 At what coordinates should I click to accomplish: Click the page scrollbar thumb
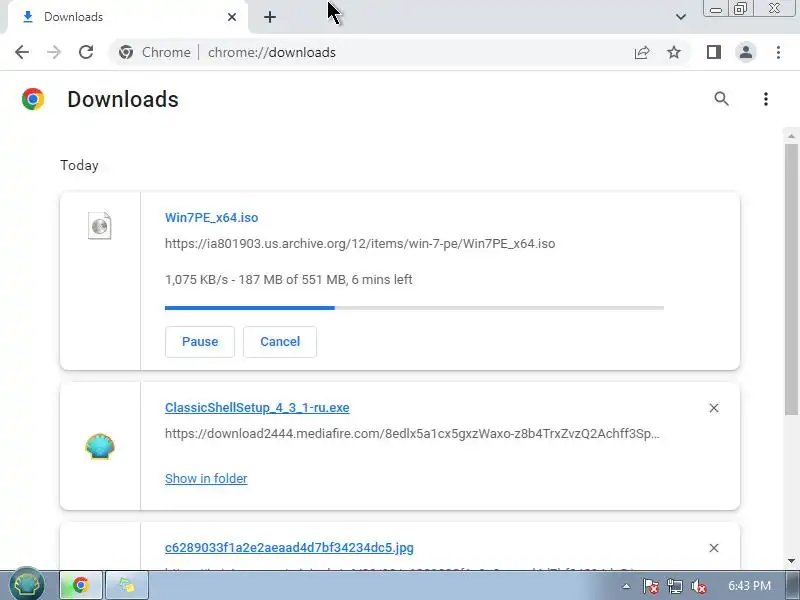click(791, 279)
